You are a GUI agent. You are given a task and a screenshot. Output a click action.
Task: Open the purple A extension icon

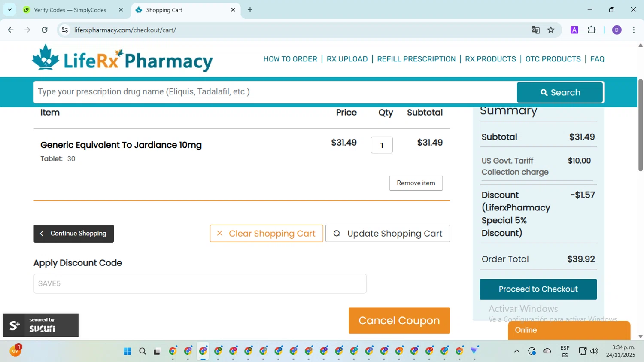pyautogui.click(x=574, y=30)
